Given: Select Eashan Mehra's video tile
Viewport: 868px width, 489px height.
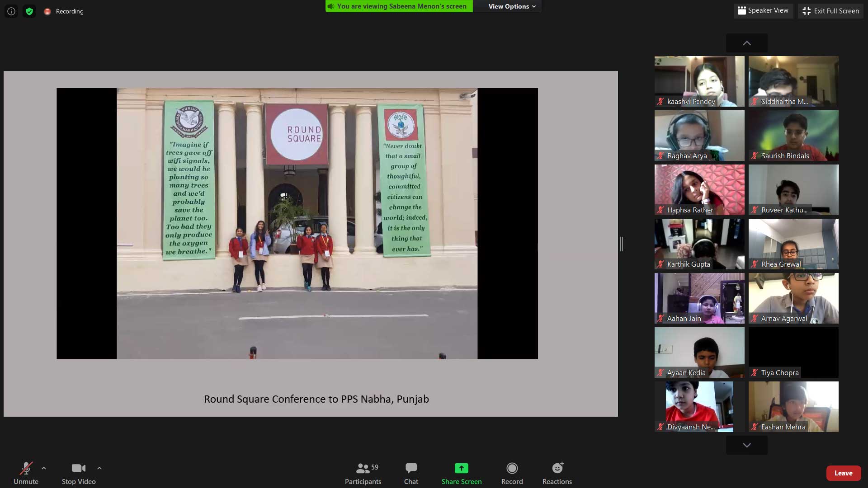Looking at the screenshot, I should click(793, 407).
